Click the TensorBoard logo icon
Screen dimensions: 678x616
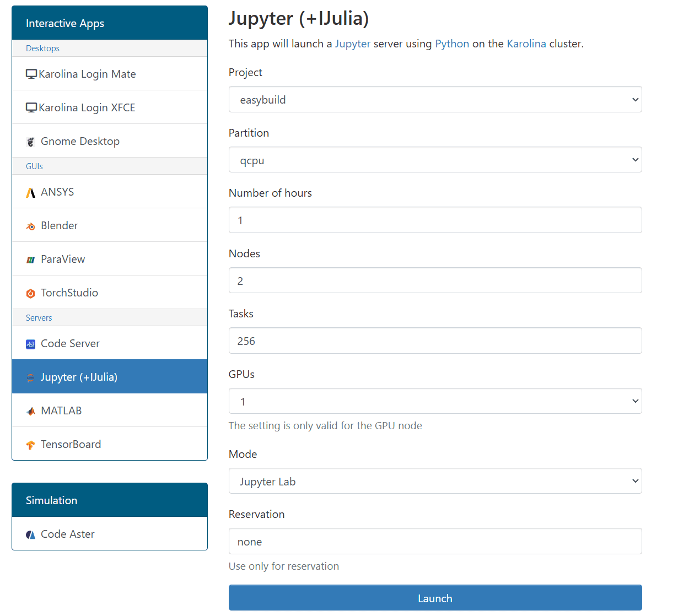31,445
